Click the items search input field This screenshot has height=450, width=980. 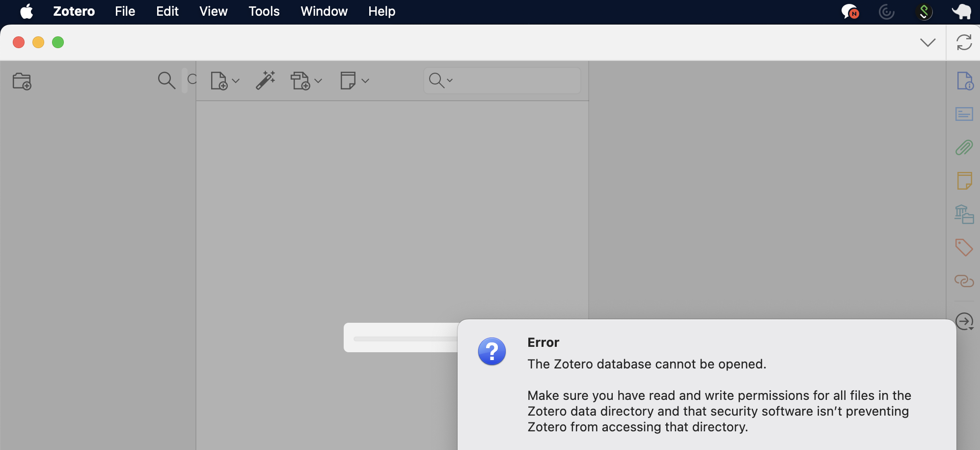pyautogui.click(x=502, y=81)
